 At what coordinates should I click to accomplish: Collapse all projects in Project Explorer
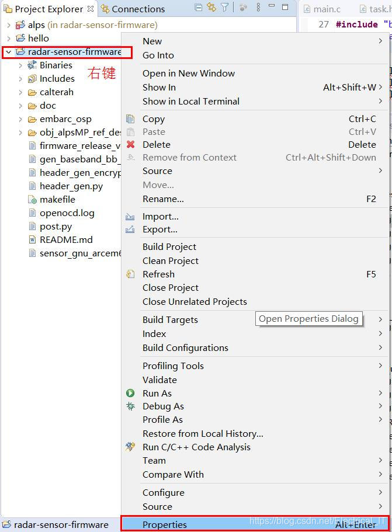199,8
